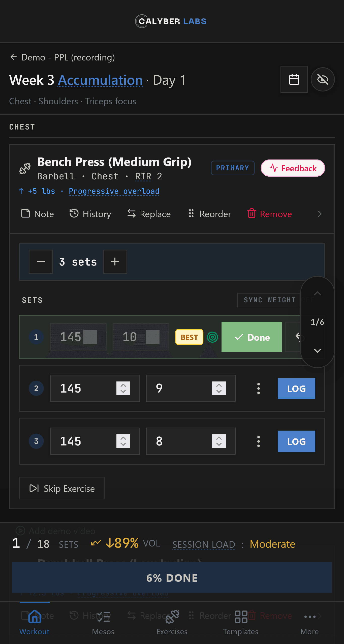Open the Accumulation phase link

100,80
